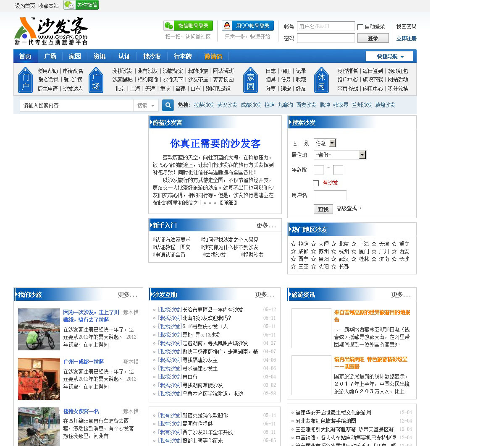Log in with WeChat account button
The width and height of the screenshot is (504, 446).
[x=188, y=26]
